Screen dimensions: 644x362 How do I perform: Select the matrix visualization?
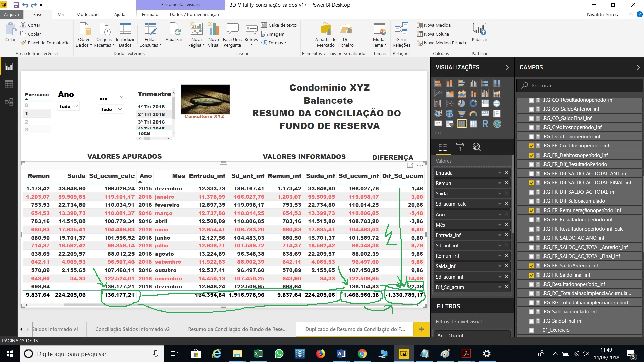[x=473, y=124]
